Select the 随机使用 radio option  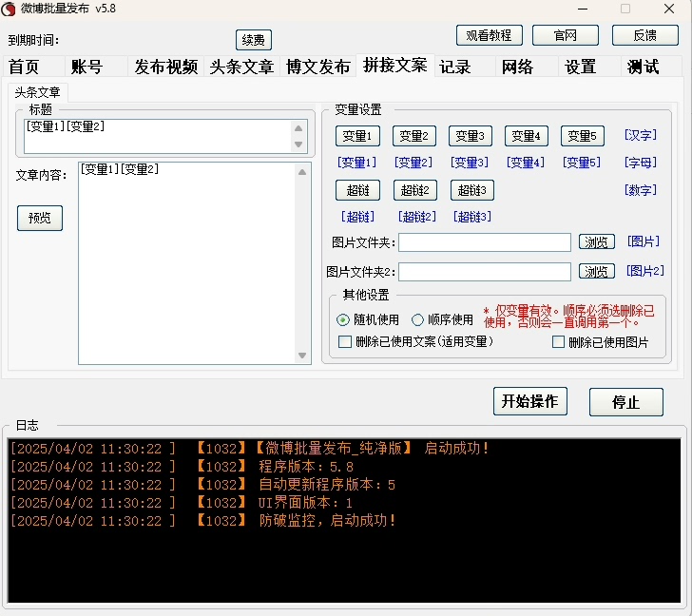pyautogui.click(x=368, y=320)
